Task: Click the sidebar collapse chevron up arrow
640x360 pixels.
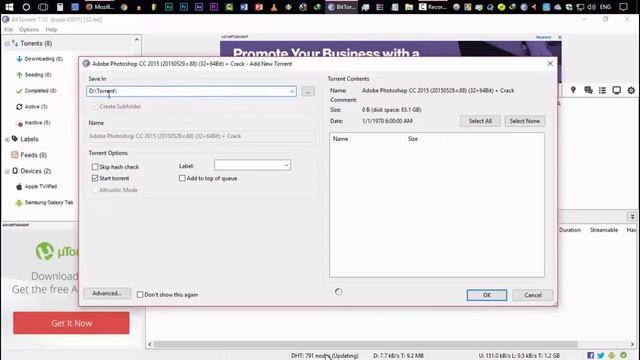Action: coord(136,40)
